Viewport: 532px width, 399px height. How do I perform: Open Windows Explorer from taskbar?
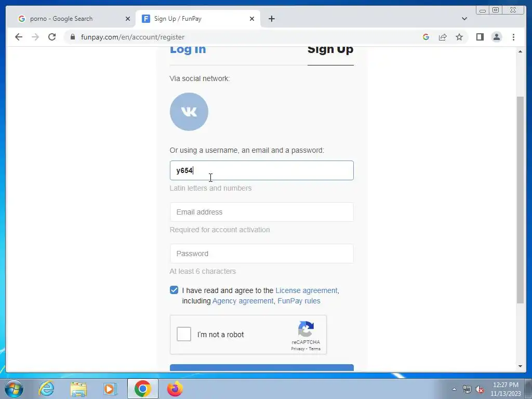78,389
